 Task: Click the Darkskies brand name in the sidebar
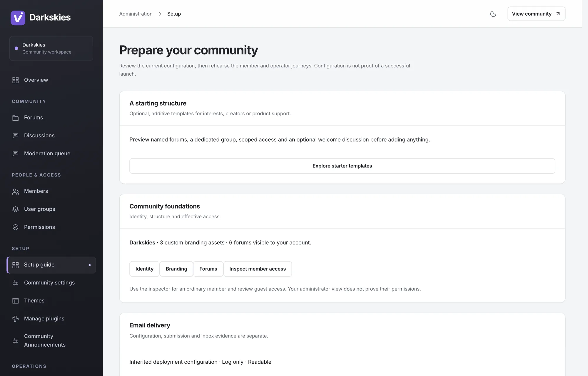coord(50,17)
